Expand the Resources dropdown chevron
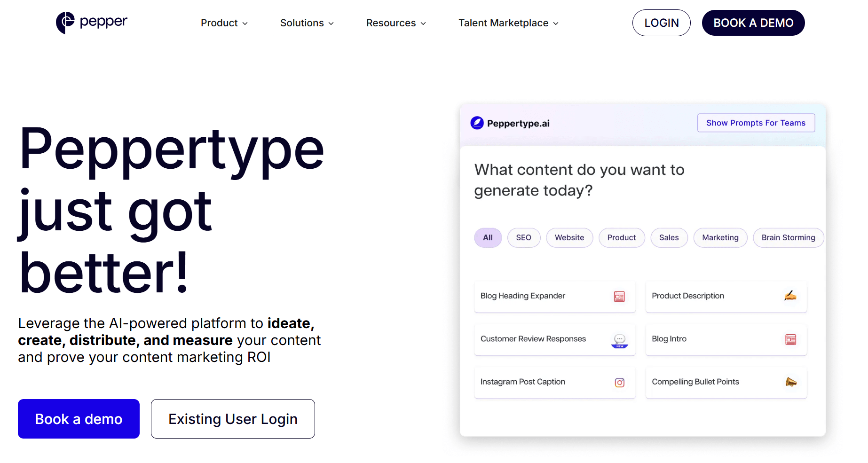This screenshot has width=868, height=463. click(x=423, y=24)
